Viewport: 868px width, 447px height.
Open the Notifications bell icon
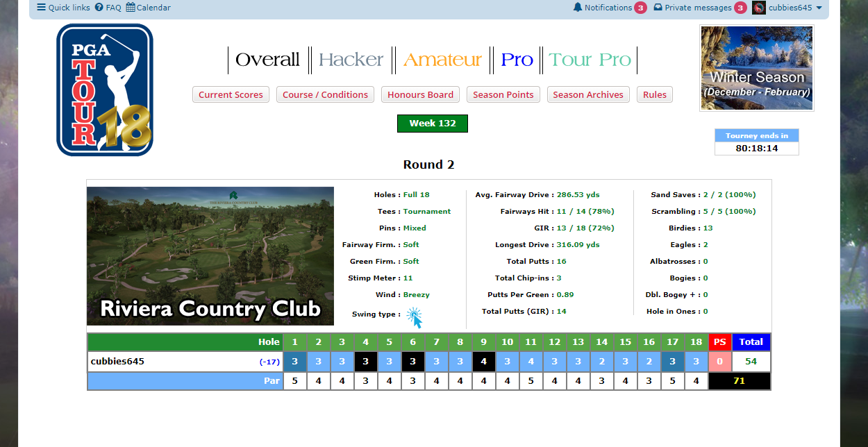coord(578,8)
